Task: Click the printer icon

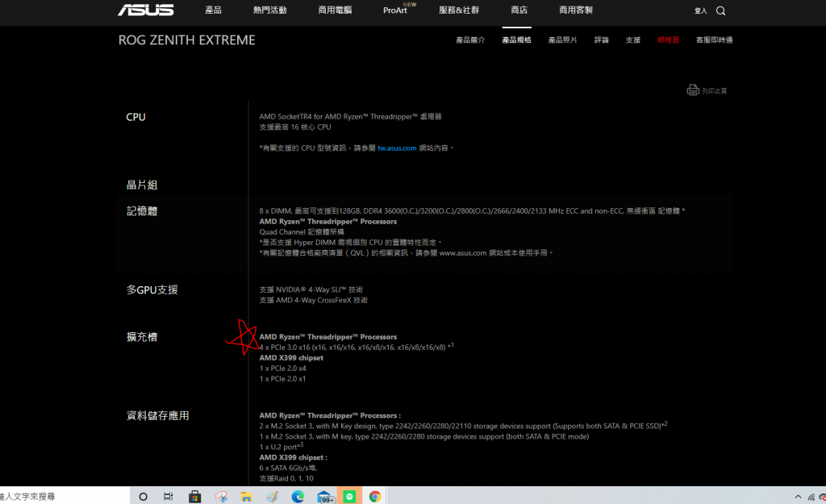Action: click(693, 90)
